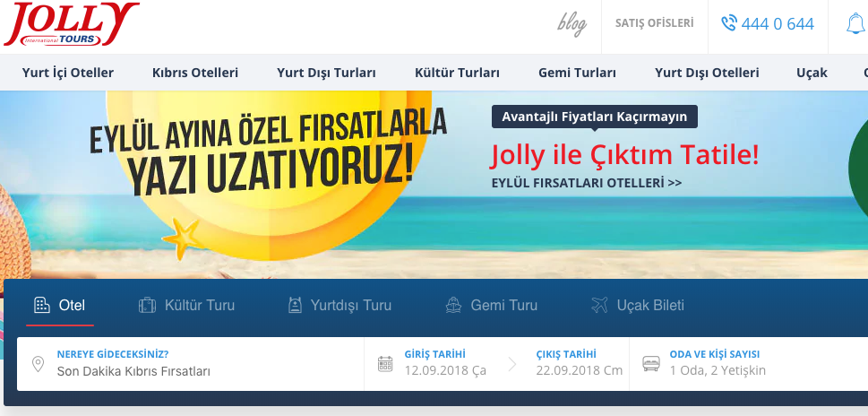The image size is (868, 416).
Task: Open Kıbrıs Otelleri menu
Action: (195, 73)
